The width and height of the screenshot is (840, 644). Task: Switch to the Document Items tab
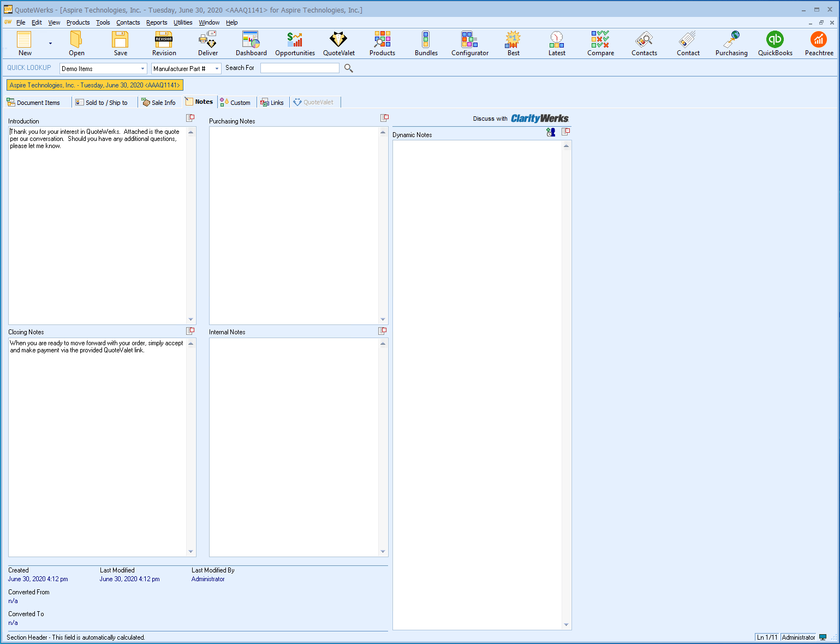click(34, 103)
